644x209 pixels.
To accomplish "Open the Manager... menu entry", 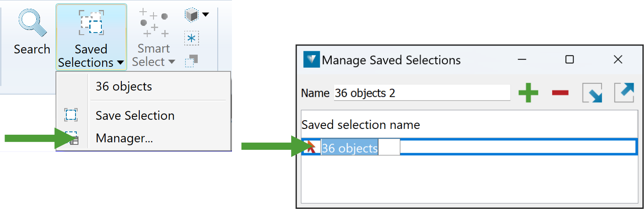I will (x=124, y=138).
